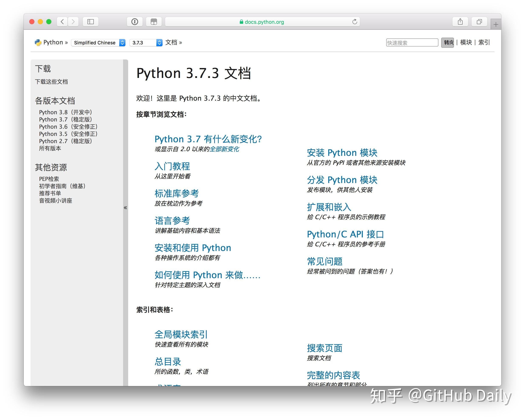
Task: Toggle the Safari sidebar visibility
Action: click(x=90, y=22)
